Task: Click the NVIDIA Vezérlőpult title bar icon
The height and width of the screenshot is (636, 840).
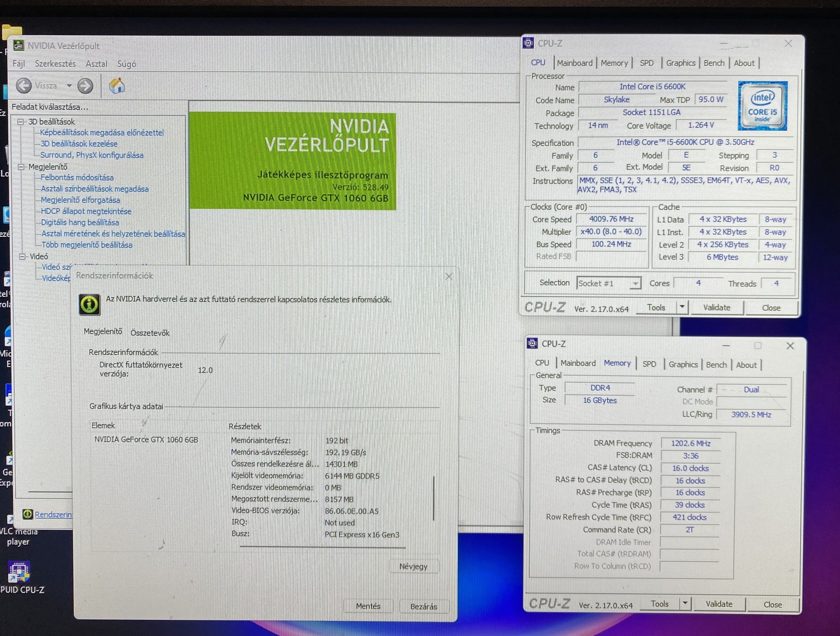Action: 18,45
